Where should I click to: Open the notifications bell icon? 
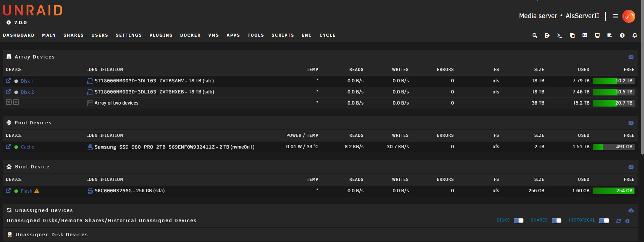[x=635, y=35]
